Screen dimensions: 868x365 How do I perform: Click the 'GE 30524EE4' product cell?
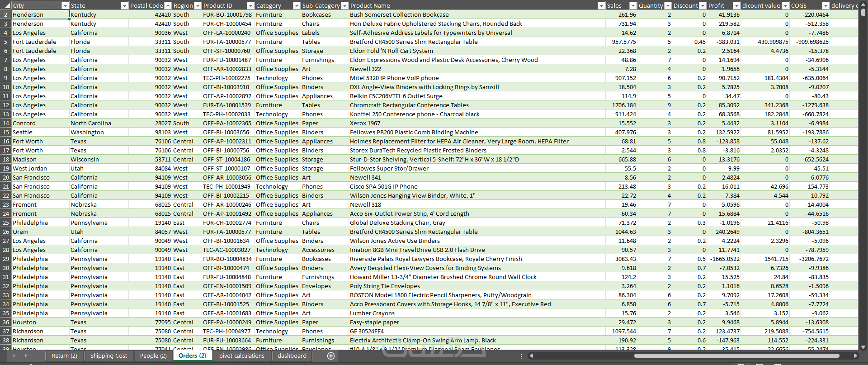pyautogui.click(x=477, y=331)
